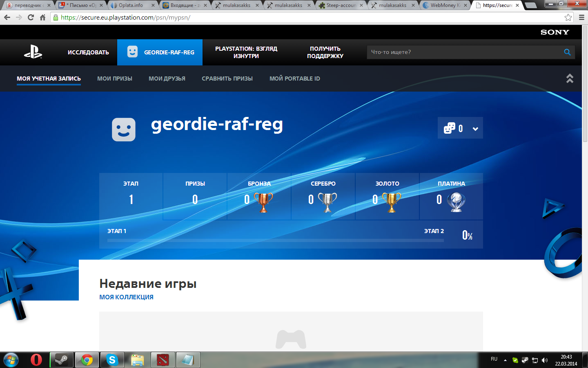Screen dimensions: 588x368
Task: Click the gold trophy icon
Action: point(392,202)
